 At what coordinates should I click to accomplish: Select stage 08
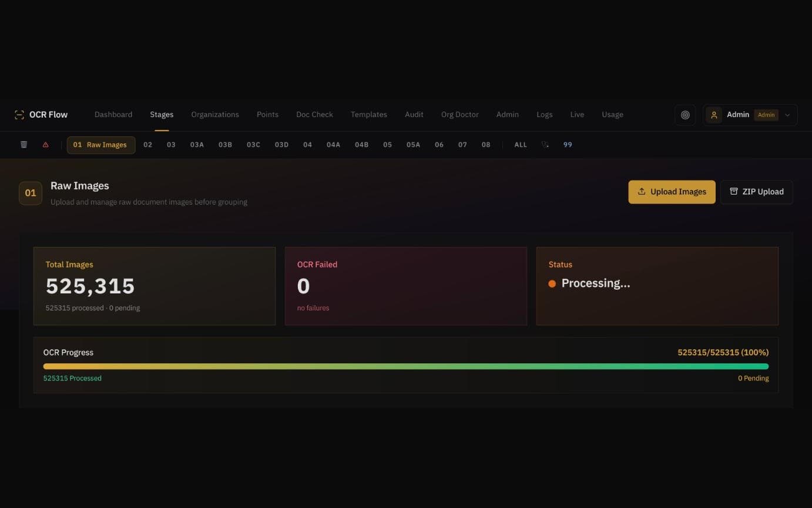[x=486, y=145]
